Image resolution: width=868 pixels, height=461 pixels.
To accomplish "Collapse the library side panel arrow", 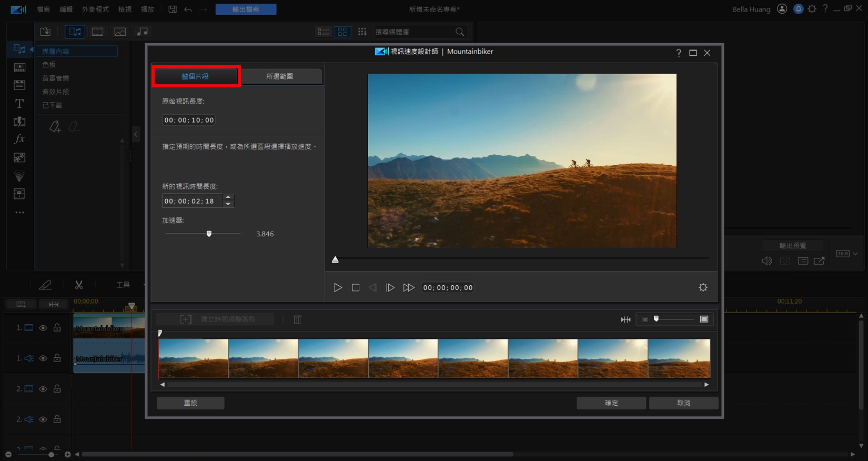I will coord(136,134).
